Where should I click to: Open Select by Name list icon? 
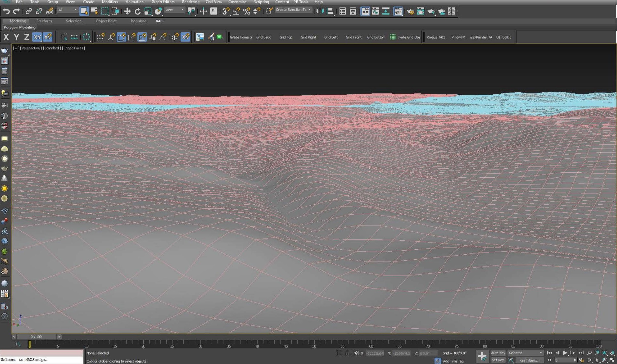click(94, 11)
